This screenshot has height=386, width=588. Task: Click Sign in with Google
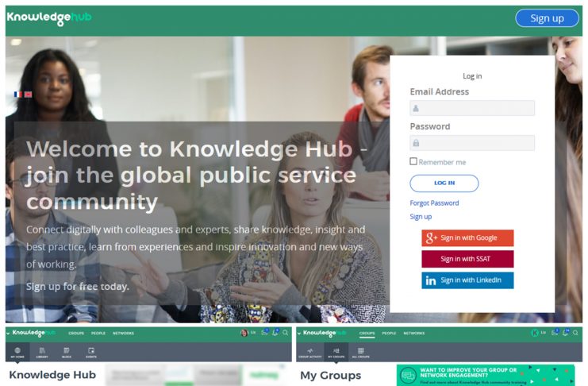467,238
